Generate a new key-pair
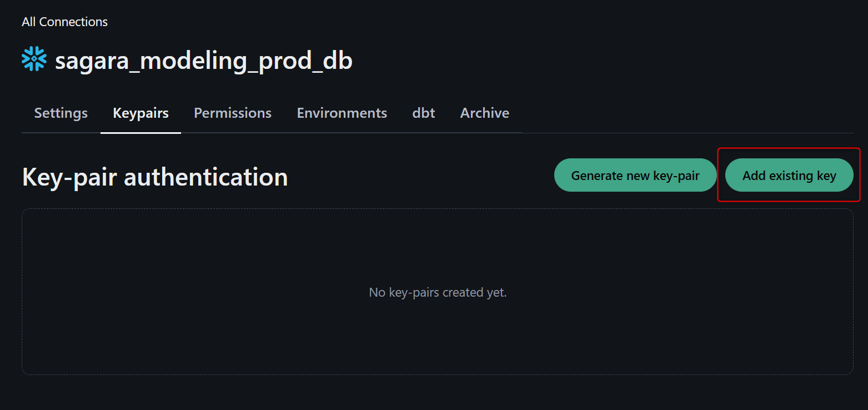The image size is (868, 410). [635, 176]
